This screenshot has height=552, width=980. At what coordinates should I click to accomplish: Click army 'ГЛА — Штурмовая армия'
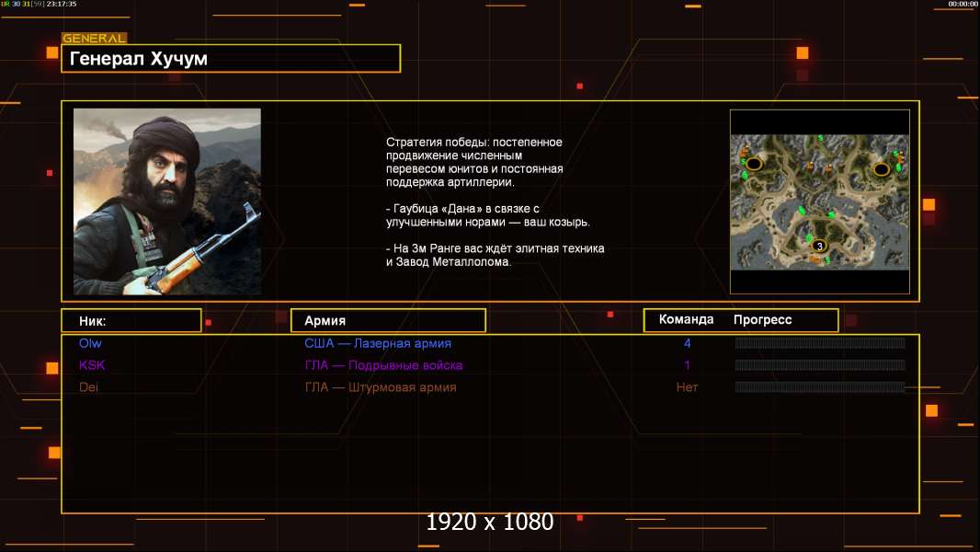click(381, 387)
